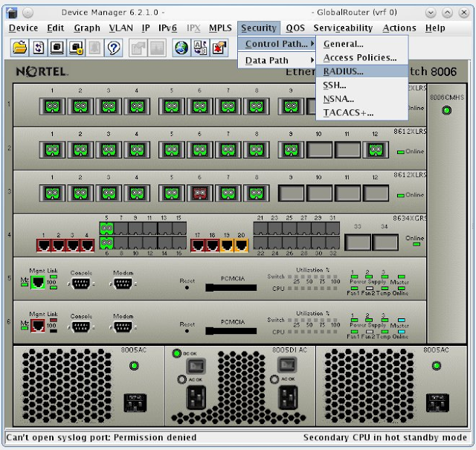Open a Telnet session from the toolbar
This screenshot has width=476, height=450.
pos(57,48)
